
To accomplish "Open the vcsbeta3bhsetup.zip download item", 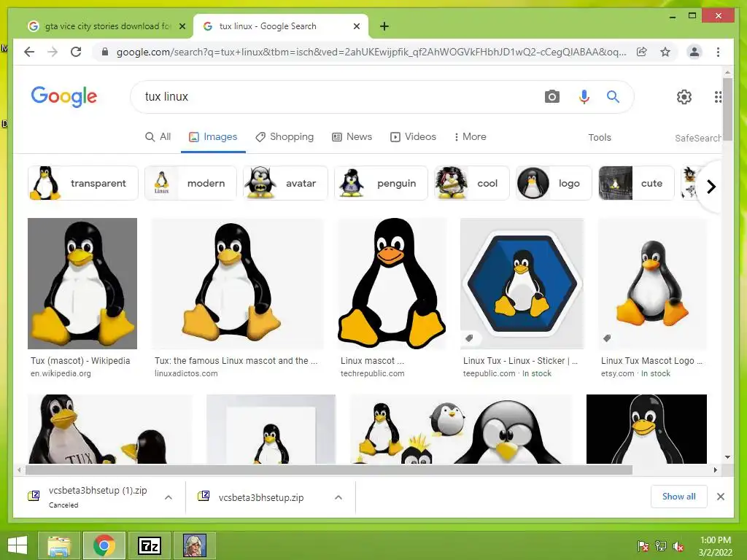I will click(x=261, y=497).
